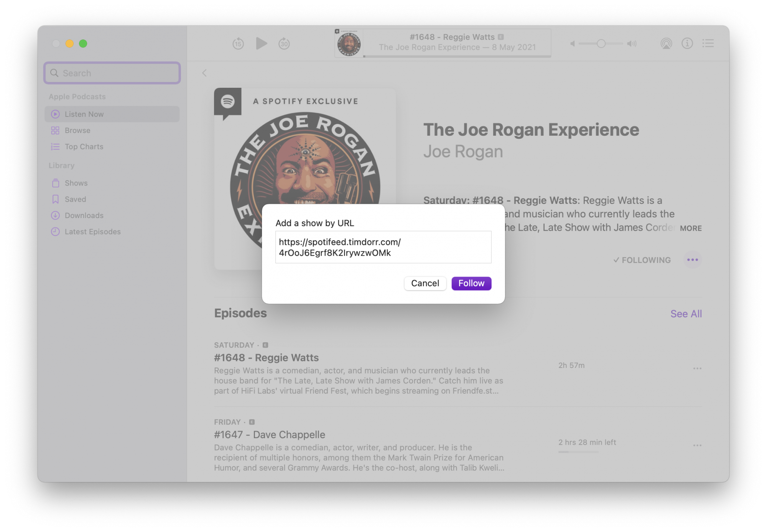
Task: Click the show URL text field
Action: coord(383,247)
